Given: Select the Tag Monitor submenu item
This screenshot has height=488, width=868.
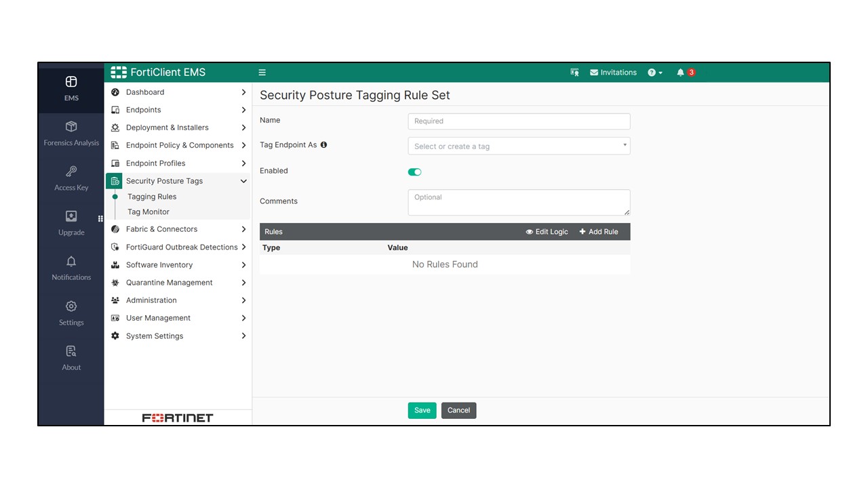Looking at the screenshot, I should point(149,212).
